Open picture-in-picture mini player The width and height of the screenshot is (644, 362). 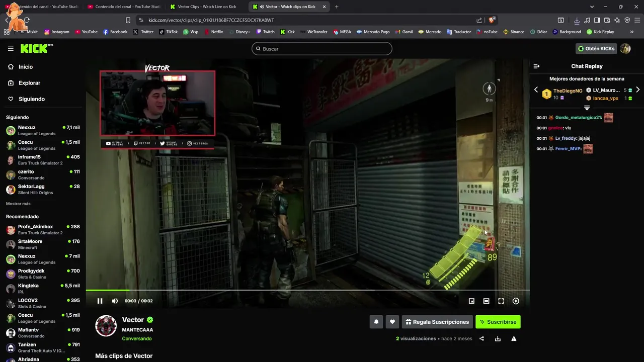coord(471,301)
